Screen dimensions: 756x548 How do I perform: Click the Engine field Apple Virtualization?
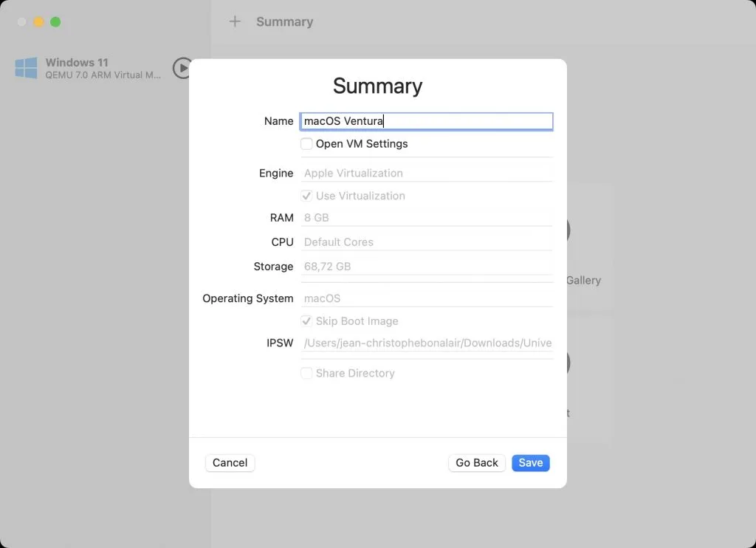426,173
